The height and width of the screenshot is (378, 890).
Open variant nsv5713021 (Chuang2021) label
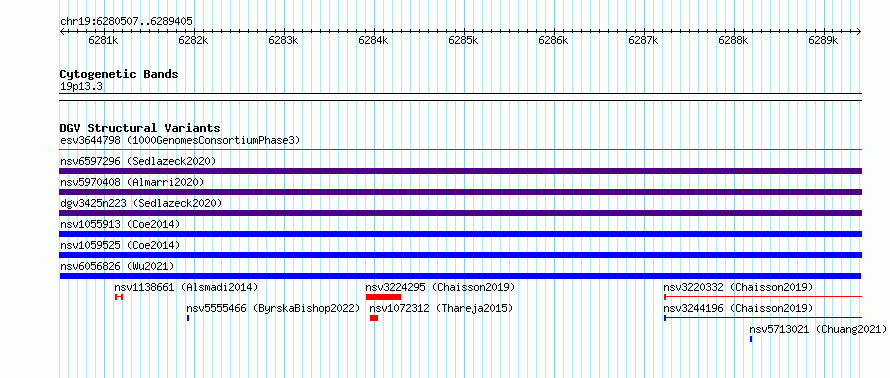(818, 329)
